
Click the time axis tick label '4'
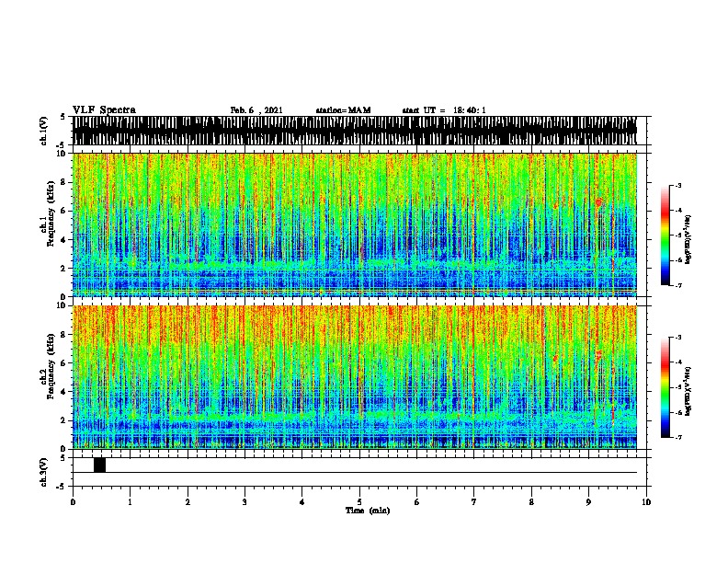(x=302, y=502)
